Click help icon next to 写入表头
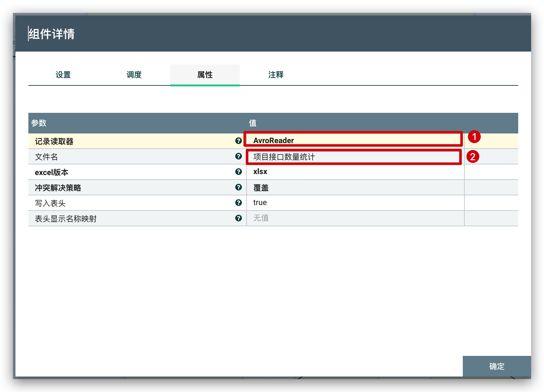This screenshot has height=392, width=544. [238, 203]
